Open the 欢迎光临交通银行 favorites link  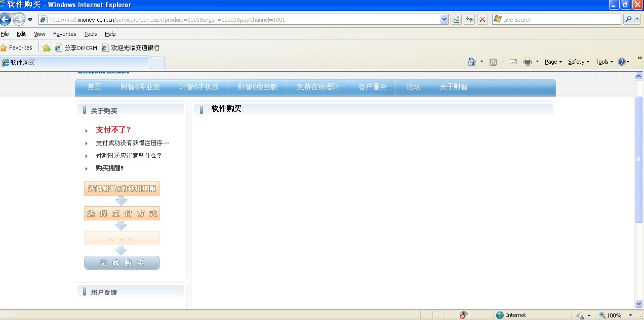point(131,48)
